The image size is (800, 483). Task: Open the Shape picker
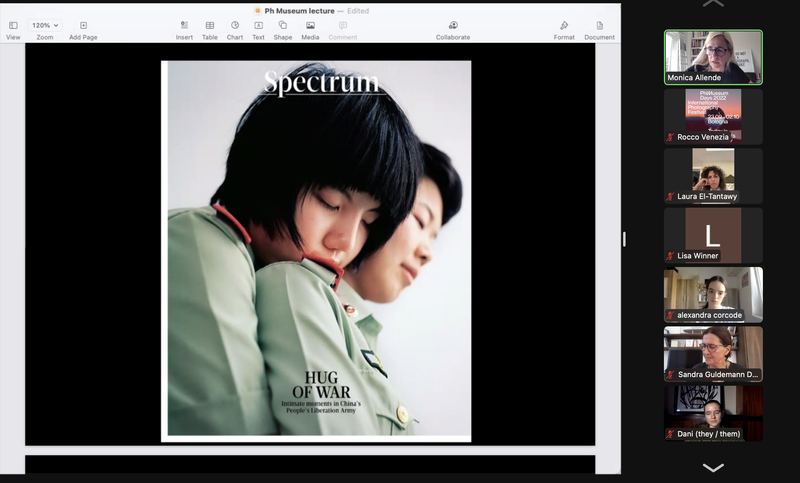(283, 25)
